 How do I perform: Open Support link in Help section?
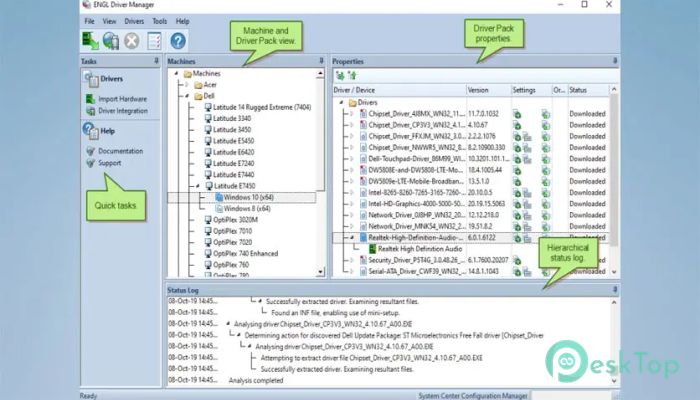[109, 163]
